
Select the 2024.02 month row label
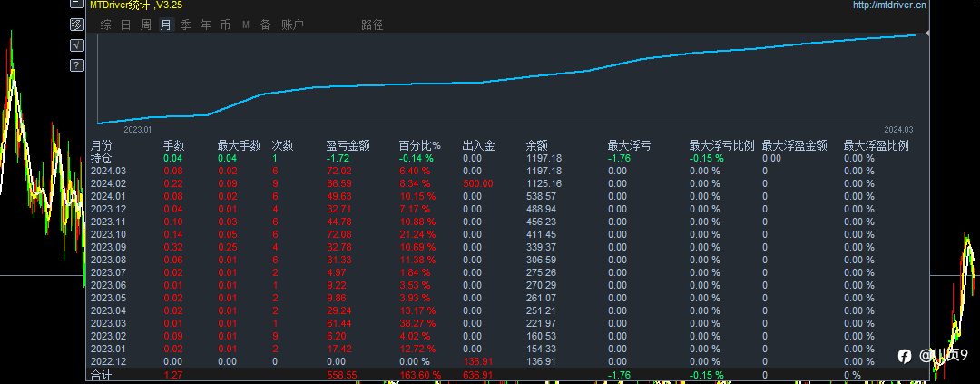(x=108, y=184)
